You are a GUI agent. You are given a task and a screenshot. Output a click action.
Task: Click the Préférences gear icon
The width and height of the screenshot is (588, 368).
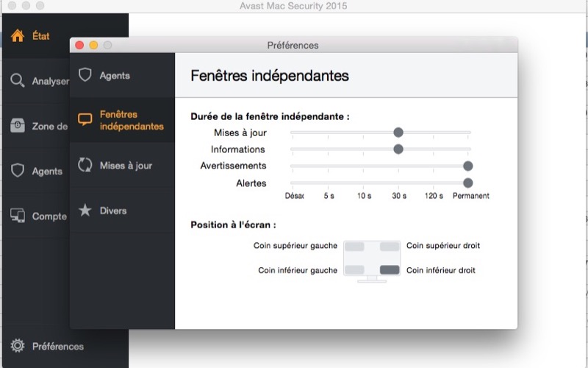[18, 346]
